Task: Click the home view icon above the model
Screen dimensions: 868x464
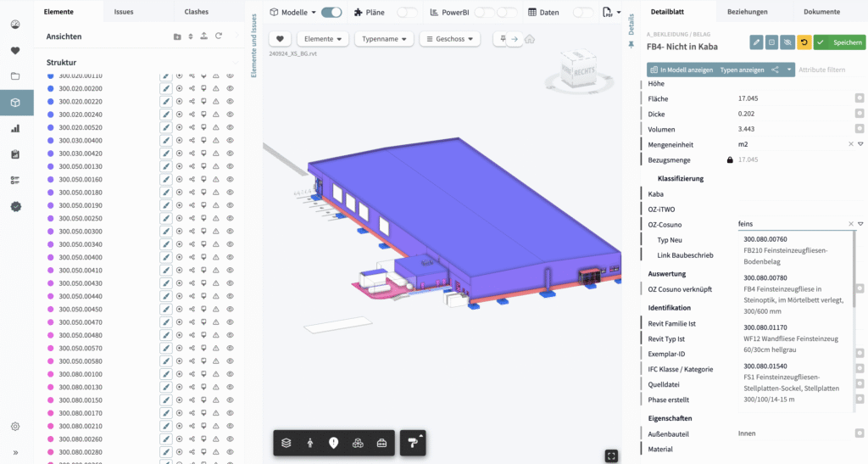Action: [x=530, y=39]
